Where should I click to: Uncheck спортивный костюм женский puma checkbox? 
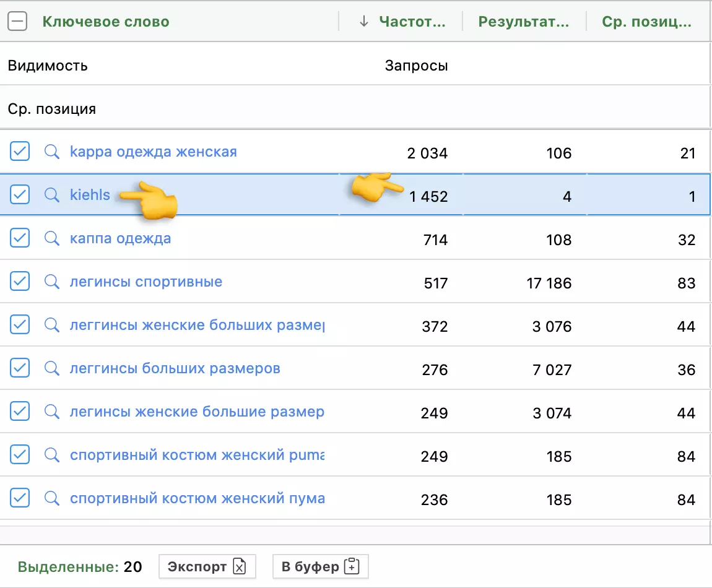[20, 454]
